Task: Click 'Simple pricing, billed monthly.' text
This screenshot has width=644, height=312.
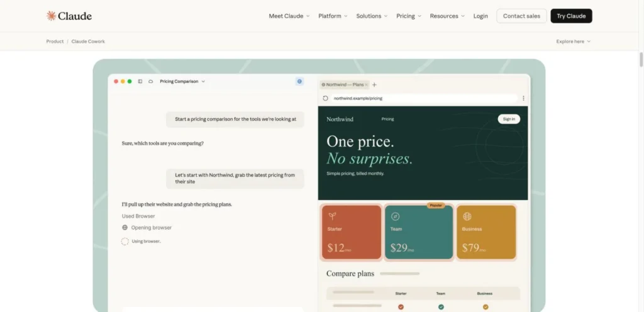Action: click(x=355, y=173)
